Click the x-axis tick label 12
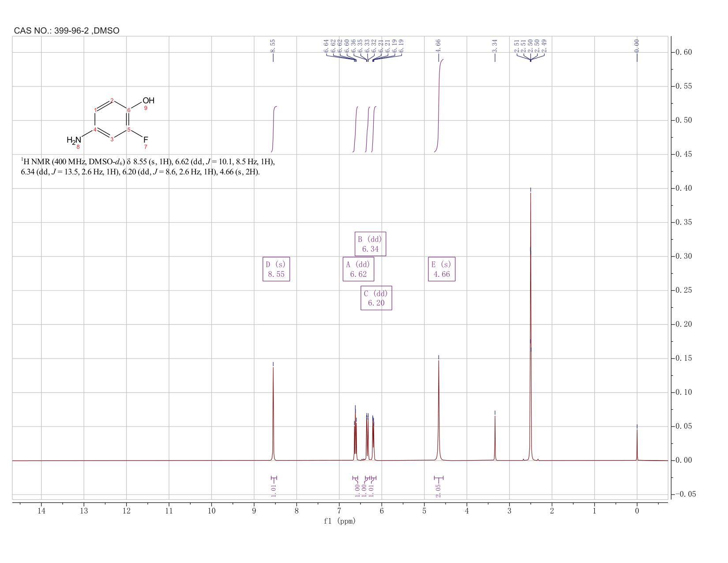 (x=127, y=511)
